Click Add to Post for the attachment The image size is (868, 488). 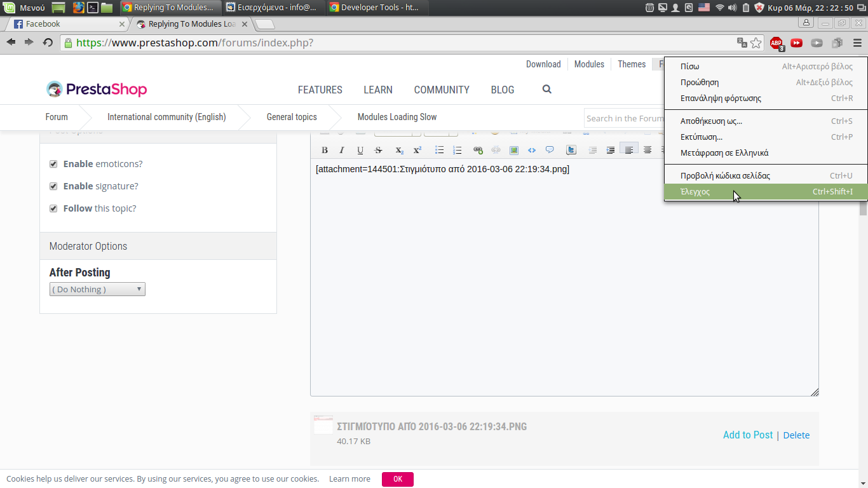pos(748,435)
